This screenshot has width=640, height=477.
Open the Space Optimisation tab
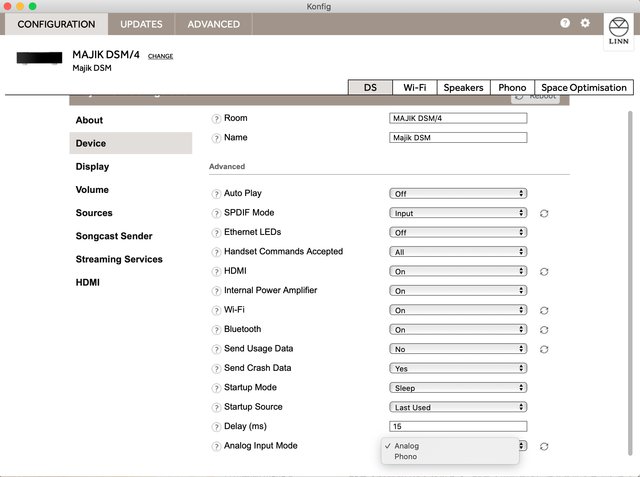coord(585,88)
